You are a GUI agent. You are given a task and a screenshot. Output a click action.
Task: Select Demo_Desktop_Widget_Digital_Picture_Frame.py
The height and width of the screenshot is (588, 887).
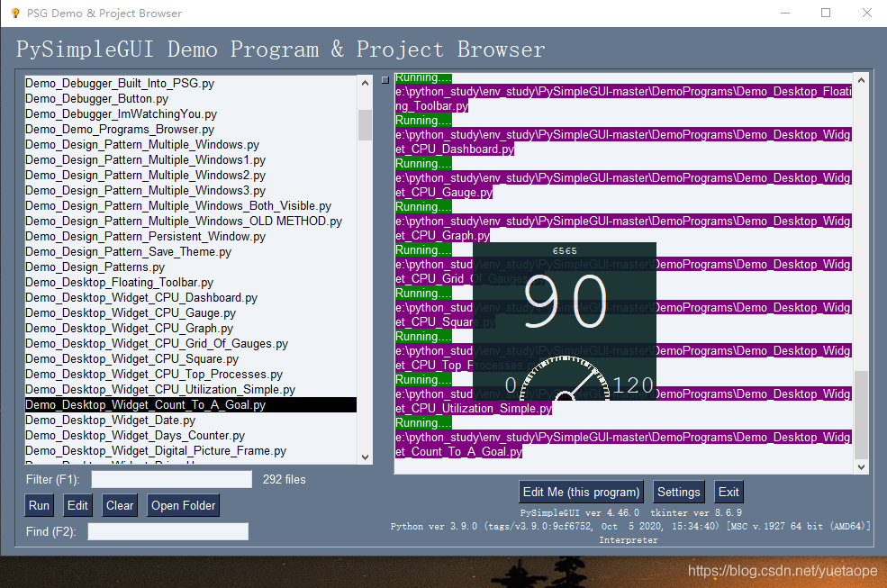point(191,450)
